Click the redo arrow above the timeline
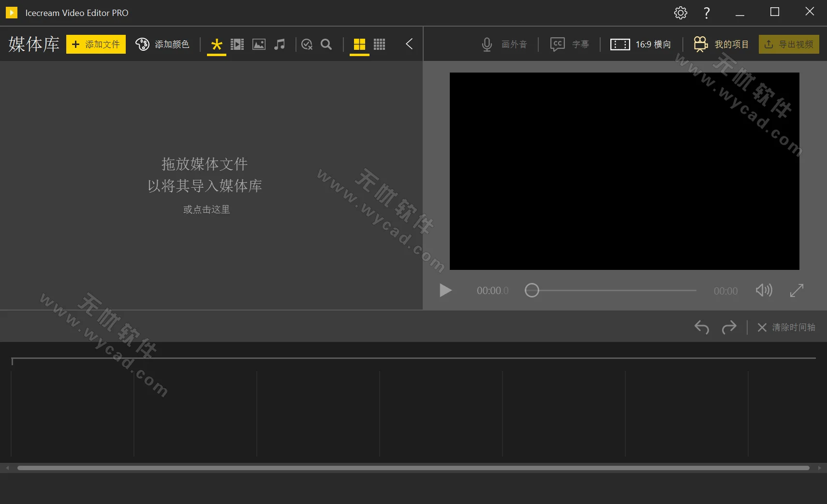Viewport: 827px width, 504px height. [x=729, y=327]
